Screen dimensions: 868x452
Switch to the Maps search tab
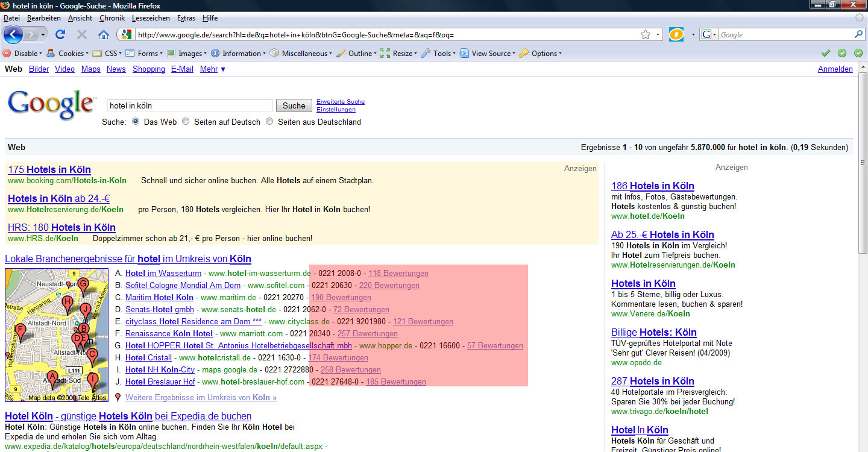tap(90, 69)
